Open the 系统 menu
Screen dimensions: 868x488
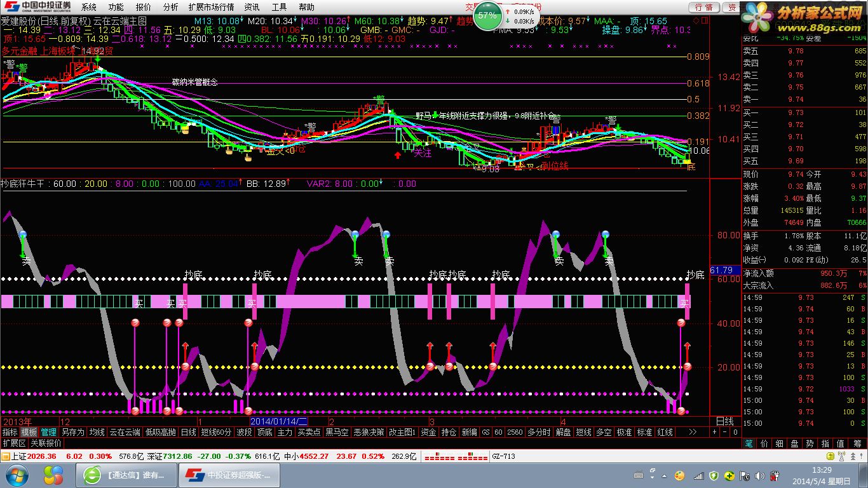(89, 7)
